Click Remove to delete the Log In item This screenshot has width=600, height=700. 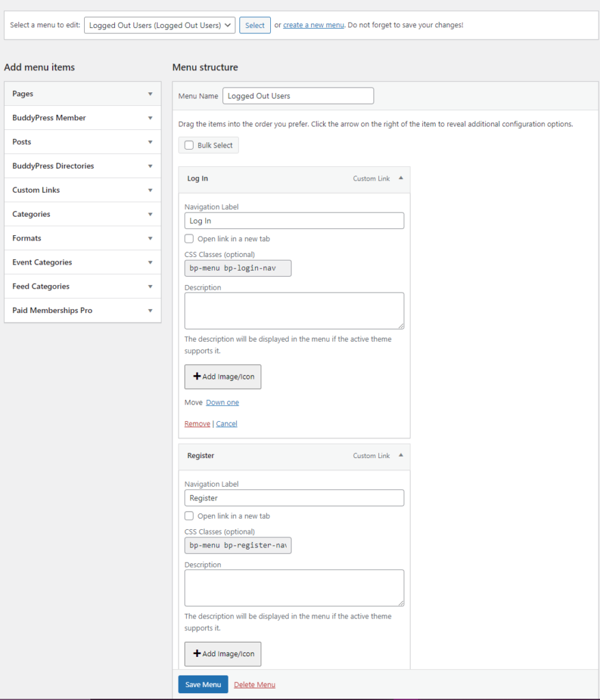[x=197, y=423]
